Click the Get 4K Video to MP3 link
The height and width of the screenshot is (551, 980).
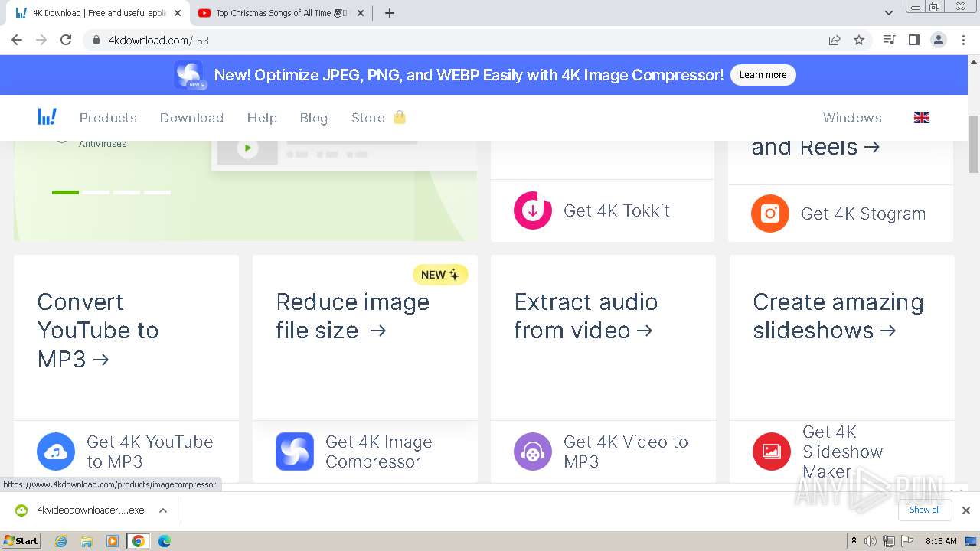pyautogui.click(x=626, y=452)
